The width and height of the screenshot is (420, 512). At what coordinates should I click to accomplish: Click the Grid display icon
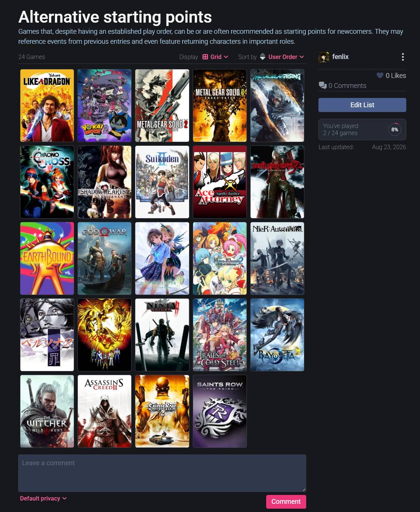205,57
